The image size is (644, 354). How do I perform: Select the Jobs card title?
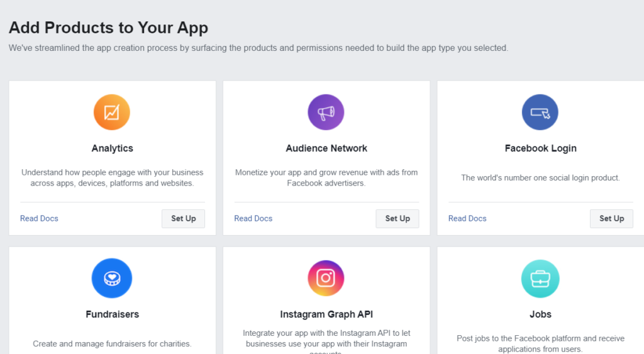click(x=540, y=314)
